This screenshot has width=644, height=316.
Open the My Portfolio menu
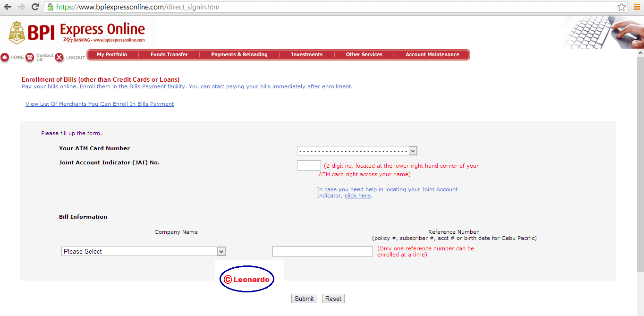pos(112,55)
